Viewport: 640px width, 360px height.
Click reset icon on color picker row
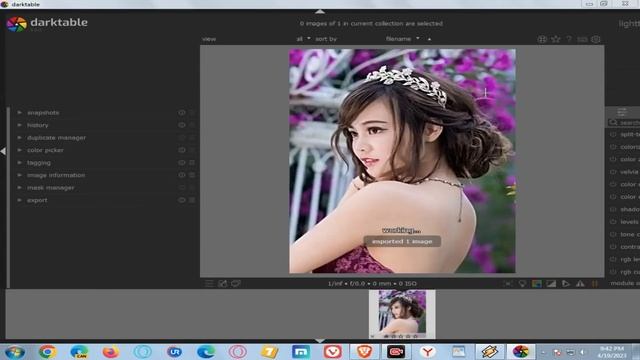tap(182, 150)
